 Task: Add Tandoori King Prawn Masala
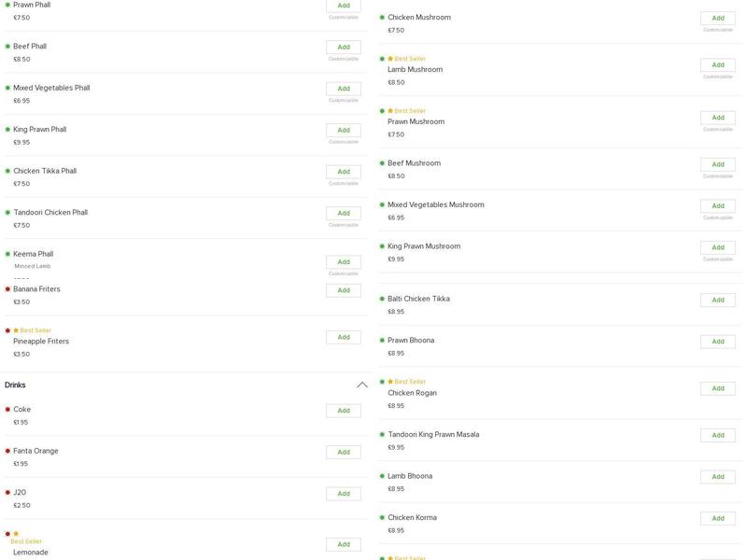click(x=718, y=435)
